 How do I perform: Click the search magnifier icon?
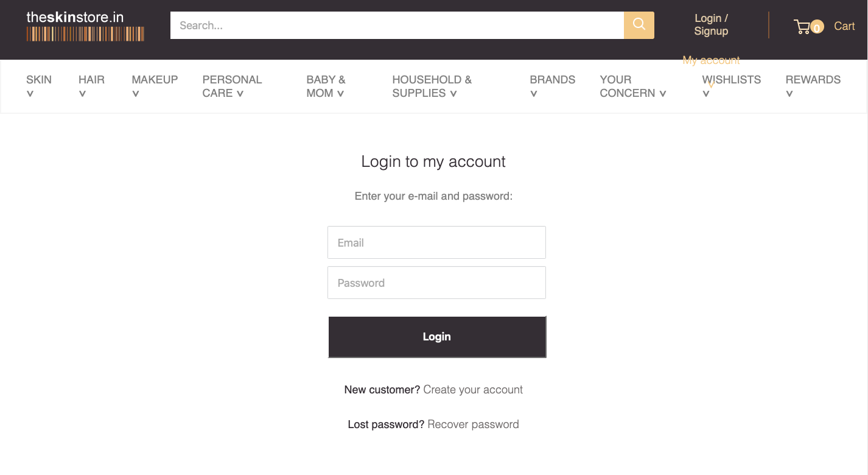click(x=639, y=25)
